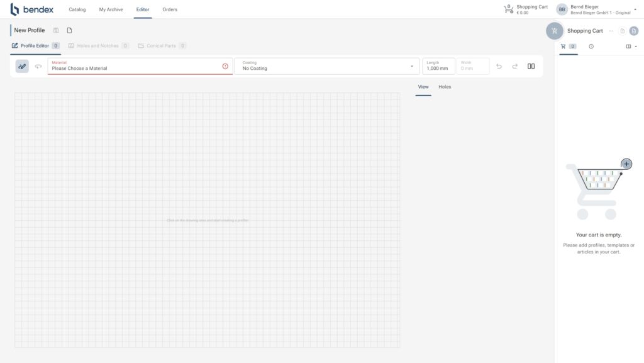Go to the Catalog menu
Screen dimensions: 644x363
tap(77, 9)
